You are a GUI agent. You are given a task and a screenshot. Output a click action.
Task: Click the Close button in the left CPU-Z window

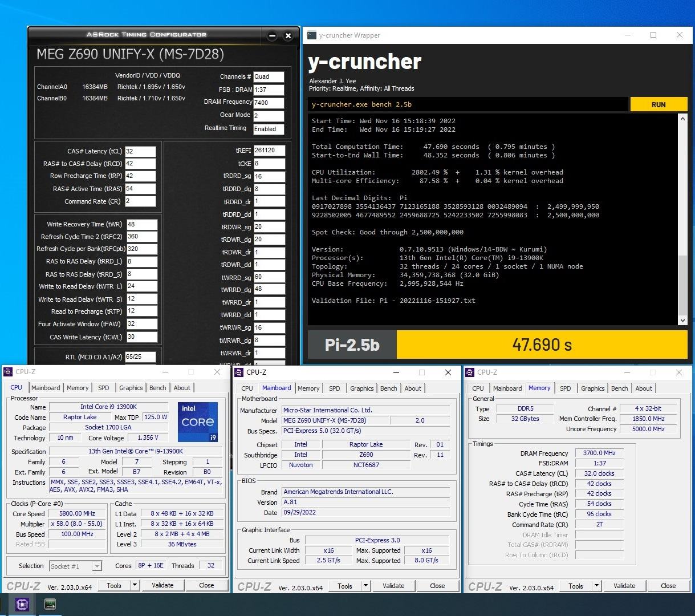[x=206, y=585]
